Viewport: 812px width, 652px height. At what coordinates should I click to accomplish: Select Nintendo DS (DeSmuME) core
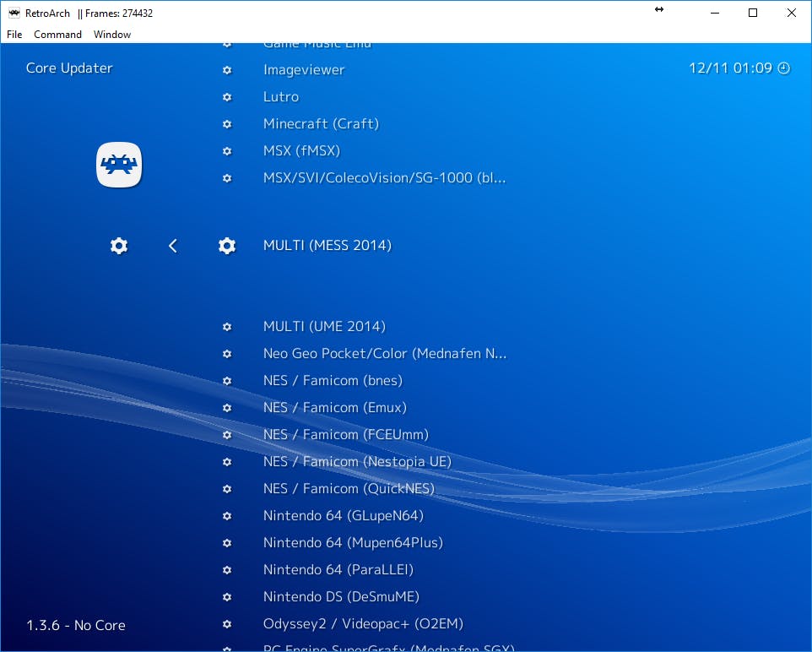(341, 596)
